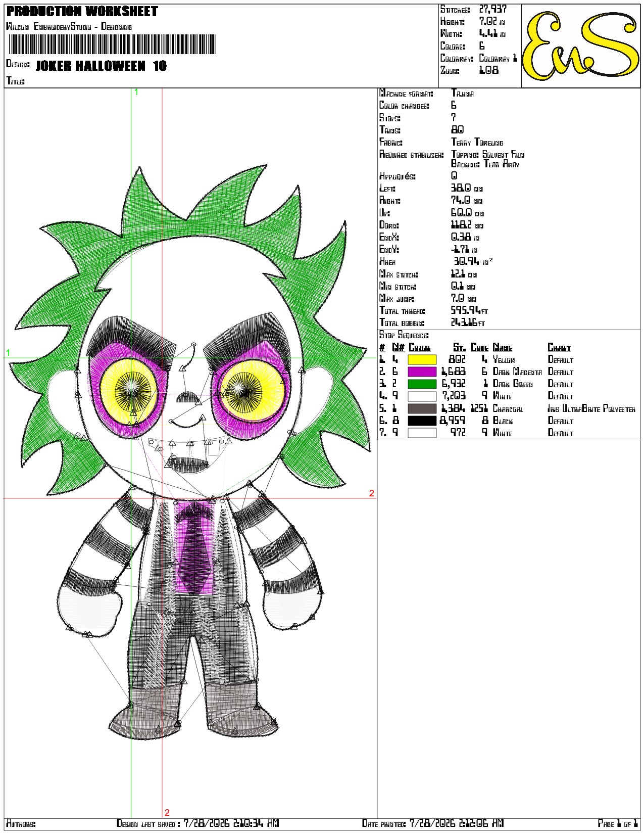This screenshot has width=644, height=834.
Task: Click the width value 4.41 in
Action: [x=492, y=33]
